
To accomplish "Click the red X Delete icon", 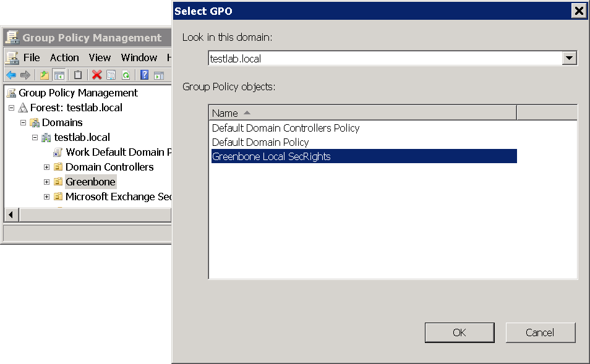I will (x=96, y=75).
